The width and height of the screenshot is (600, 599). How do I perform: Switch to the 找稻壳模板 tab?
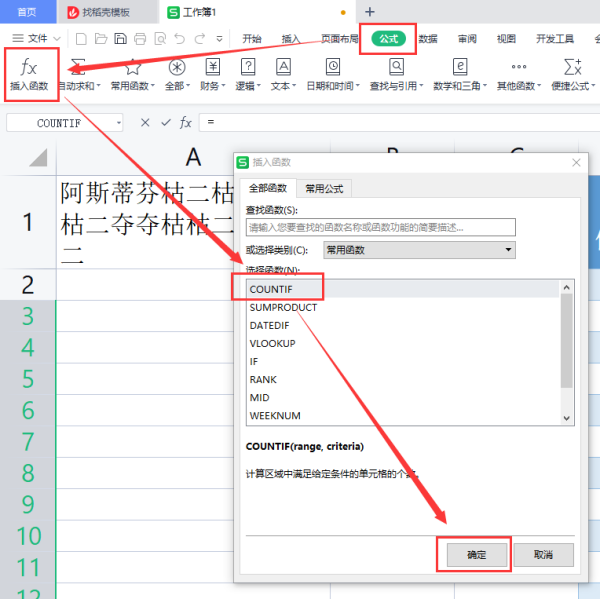click(106, 12)
